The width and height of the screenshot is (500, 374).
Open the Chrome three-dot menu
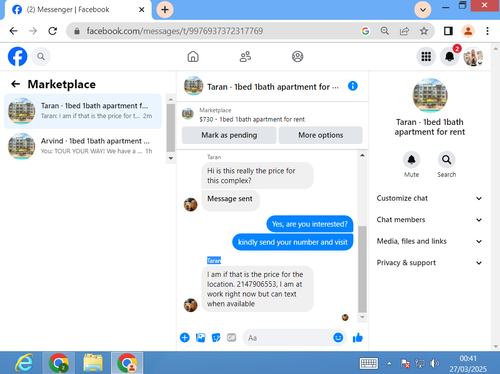pos(487,31)
